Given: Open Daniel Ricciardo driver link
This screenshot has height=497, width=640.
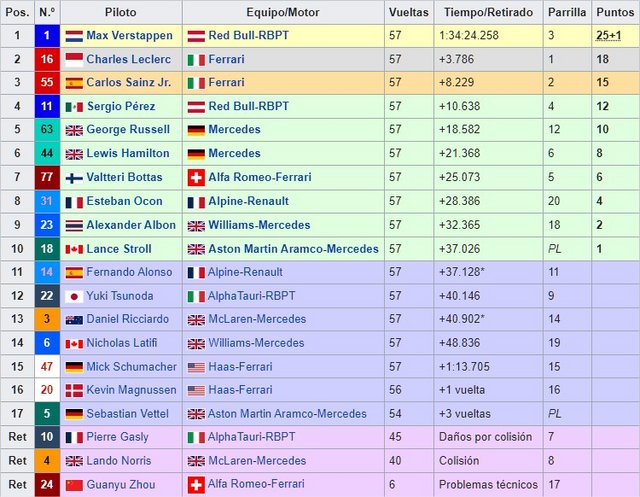Looking at the screenshot, I should [x=127, y=319].
